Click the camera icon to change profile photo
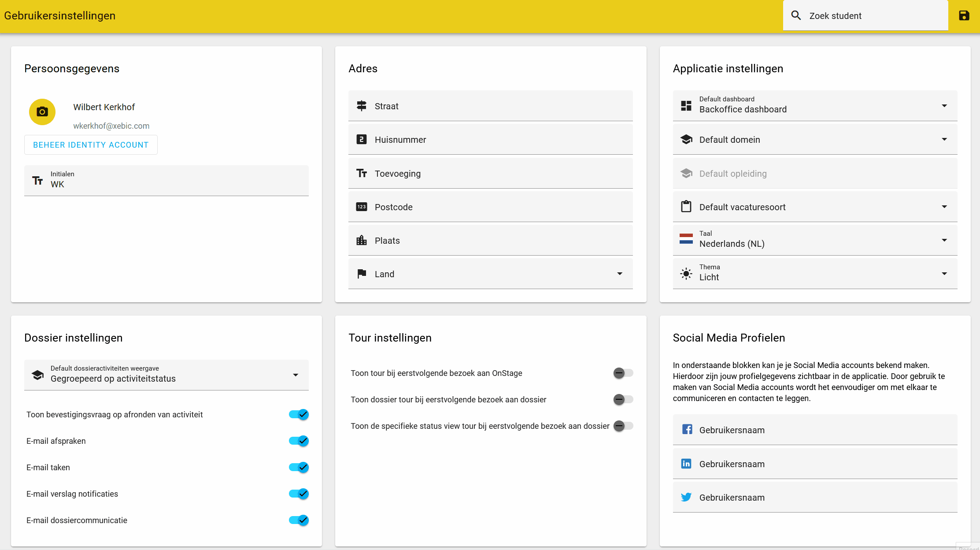 (42, 112)
